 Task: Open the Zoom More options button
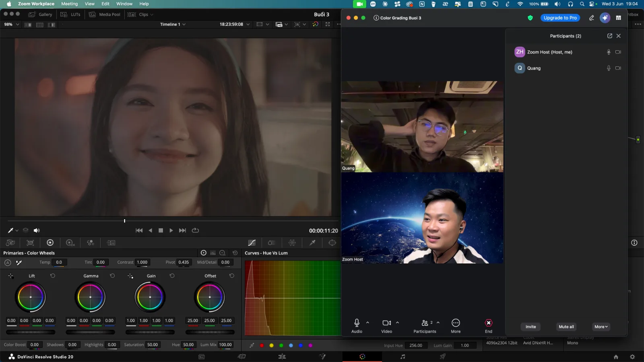pyautogui.click(x=456, y=326)
